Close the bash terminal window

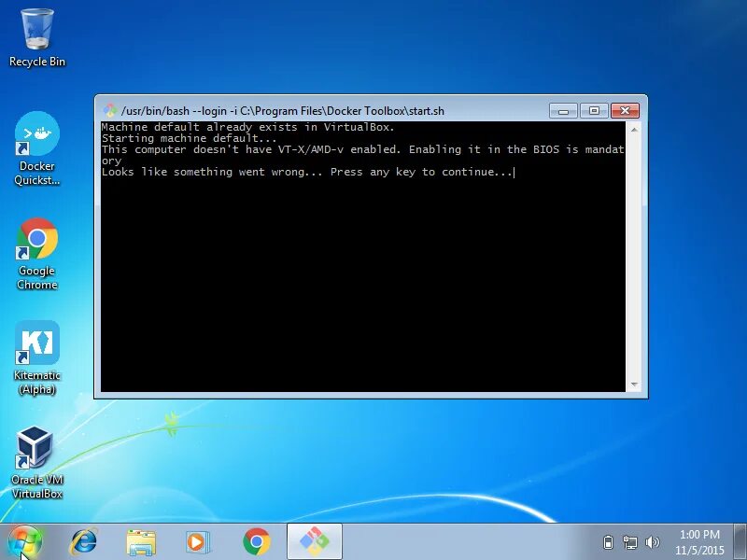click(625, 110)
